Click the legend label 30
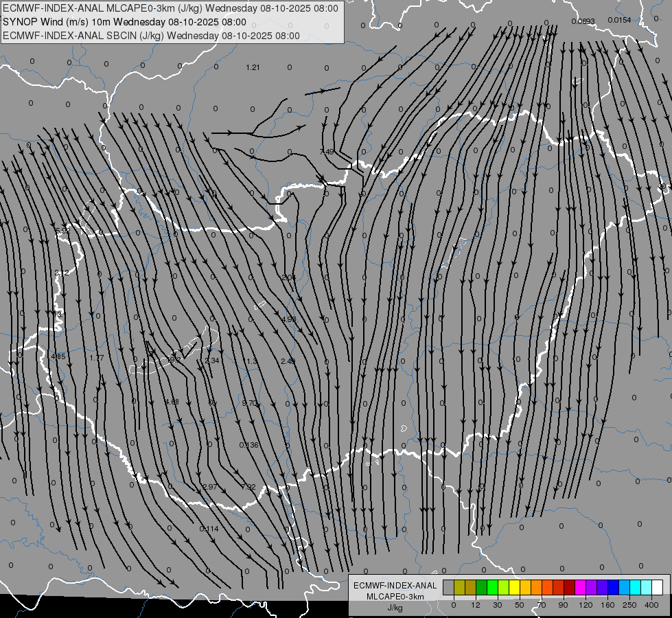The width and height of the screenshot is (672, 618). point(498,605)
